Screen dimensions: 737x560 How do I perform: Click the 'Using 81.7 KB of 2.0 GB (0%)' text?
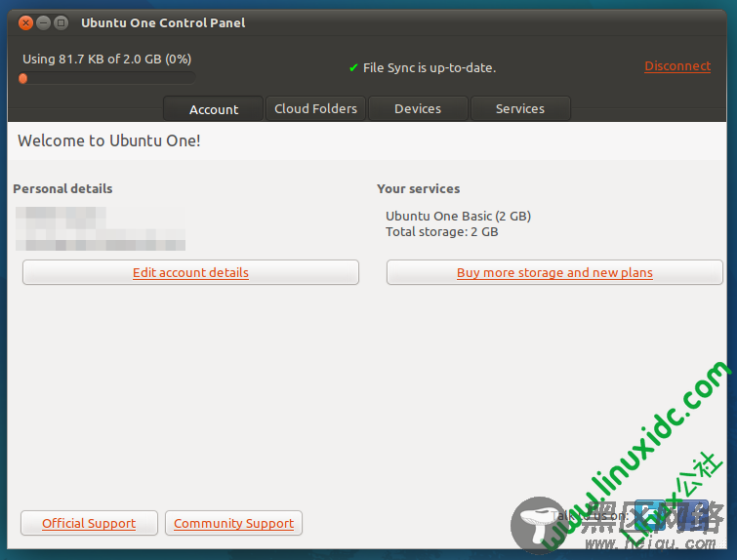107,60
